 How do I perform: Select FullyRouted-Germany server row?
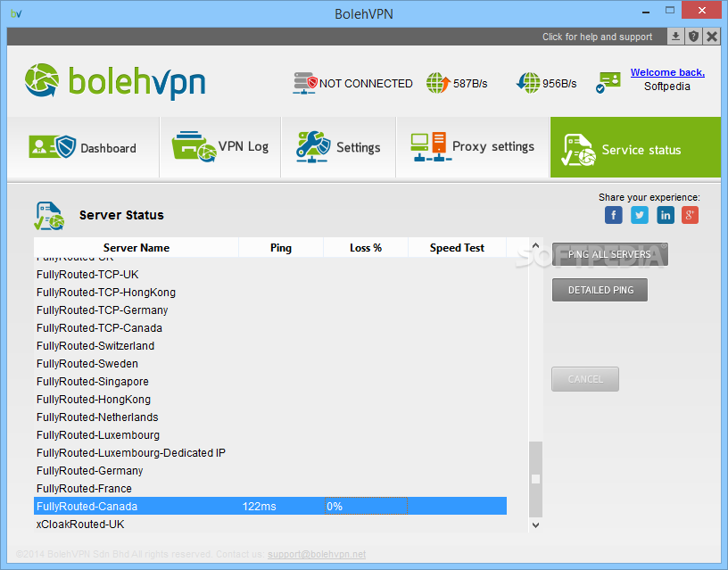(x=270, y=471)
